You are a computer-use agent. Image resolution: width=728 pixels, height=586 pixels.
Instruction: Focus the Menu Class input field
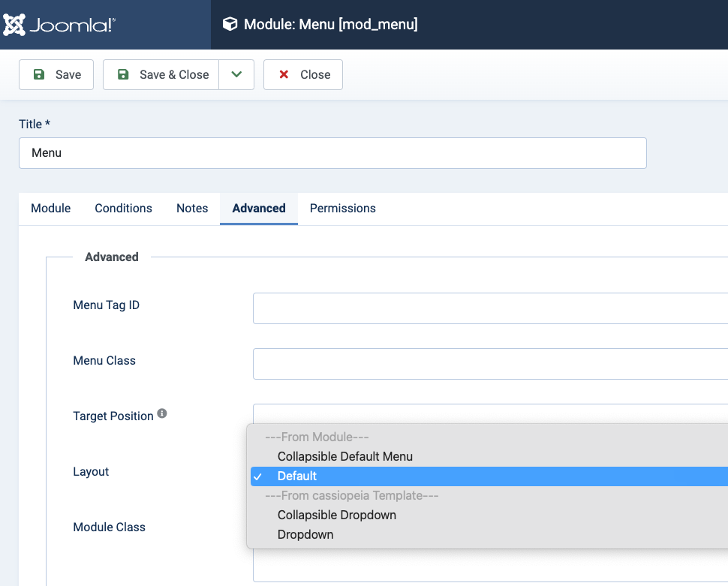point(489,364)
